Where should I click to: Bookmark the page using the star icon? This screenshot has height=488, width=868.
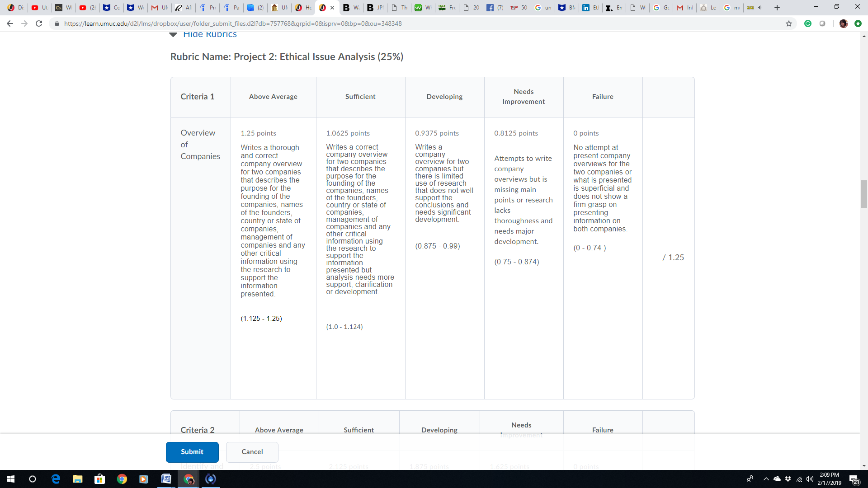(x=789, y=23)
